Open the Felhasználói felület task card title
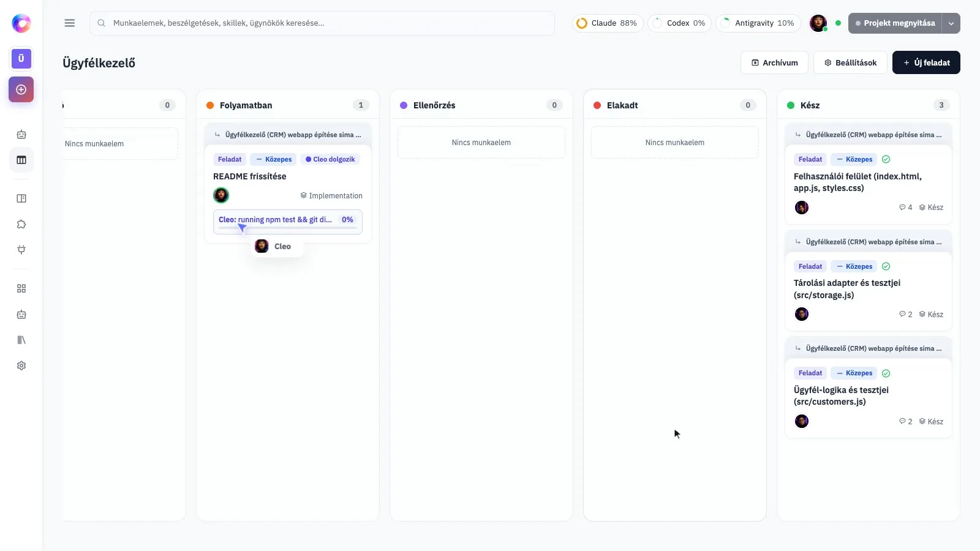Viewport: 980px width, 551px height. click(x=858, y=182)
